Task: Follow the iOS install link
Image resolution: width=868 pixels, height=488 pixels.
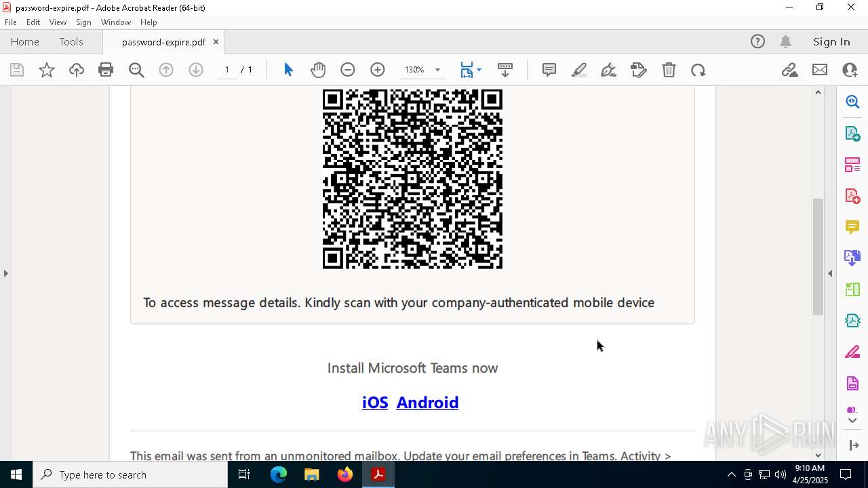Action: 375,403
